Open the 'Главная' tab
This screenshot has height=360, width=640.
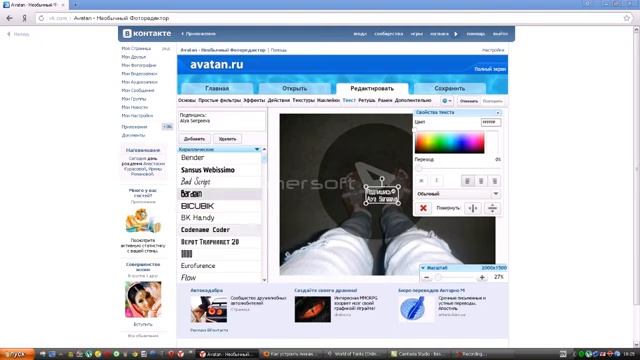point(217,88)
